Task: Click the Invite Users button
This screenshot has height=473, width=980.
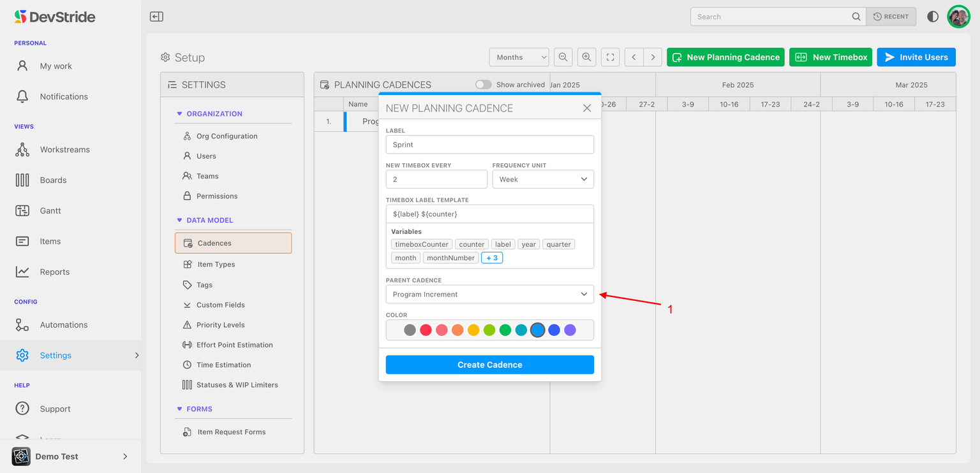Action: 916,57
